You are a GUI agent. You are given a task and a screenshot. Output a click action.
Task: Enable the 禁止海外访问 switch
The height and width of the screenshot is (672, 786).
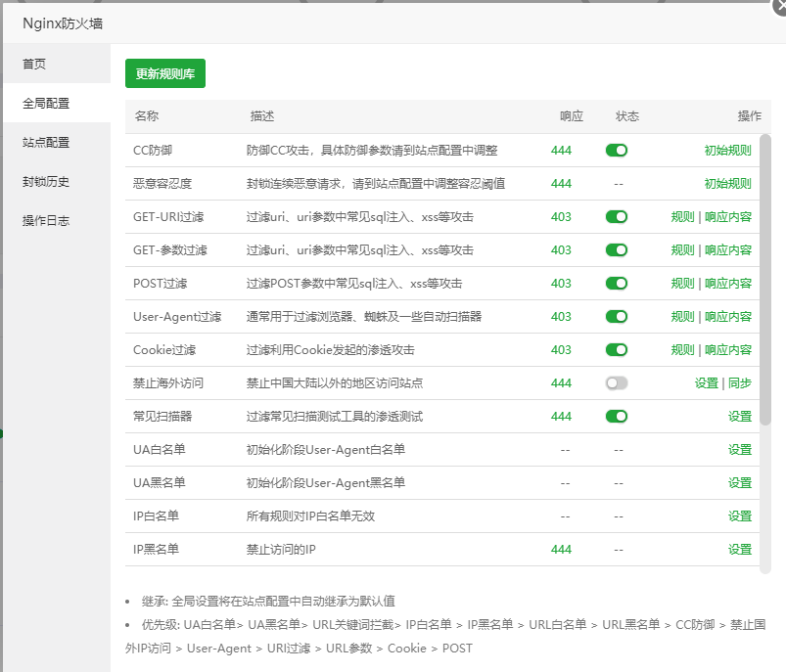pyautogui.click(x=617, y=383)
